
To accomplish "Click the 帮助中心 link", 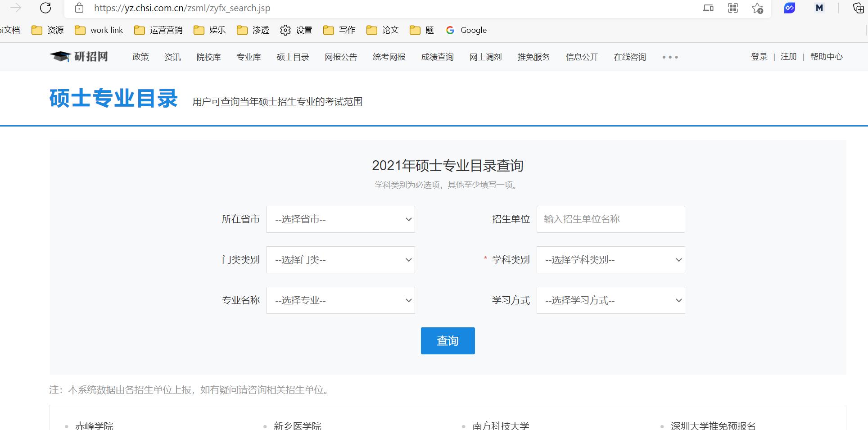I will pyautogui.click(x=826, y=57).
